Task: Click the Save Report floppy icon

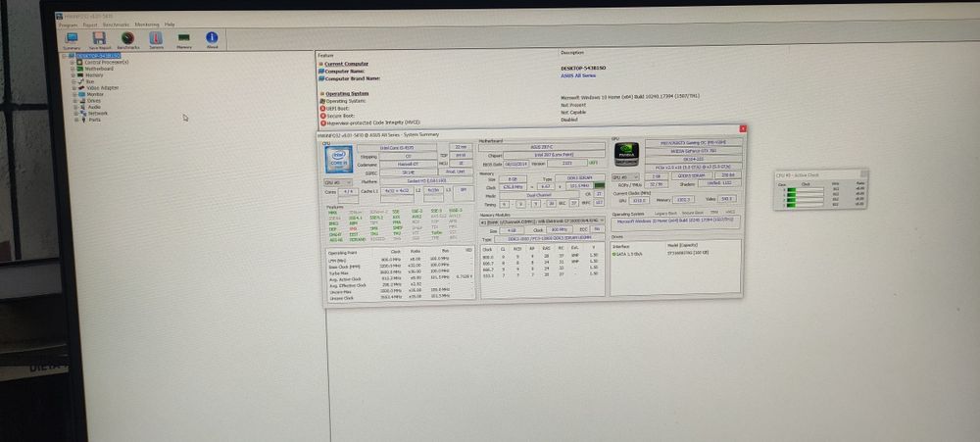Action: [x=99, y=38]
